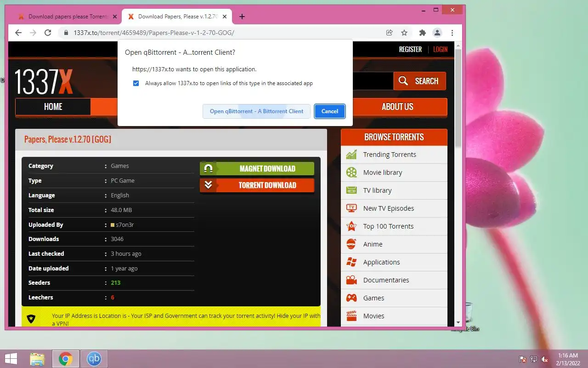The image size is (588, 368).
Task: Open the 'Movies' sidebar link
Action: [x=373, y=316]
